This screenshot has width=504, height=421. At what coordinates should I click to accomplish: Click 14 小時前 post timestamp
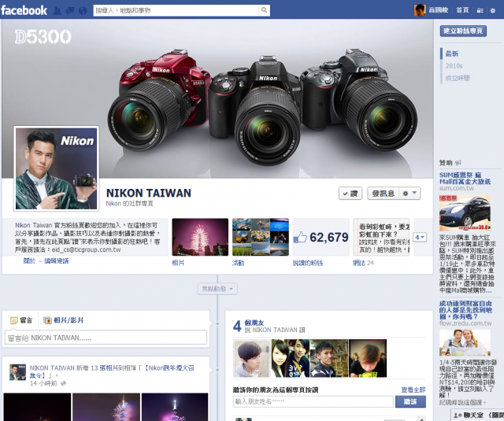tap(43, 383)
